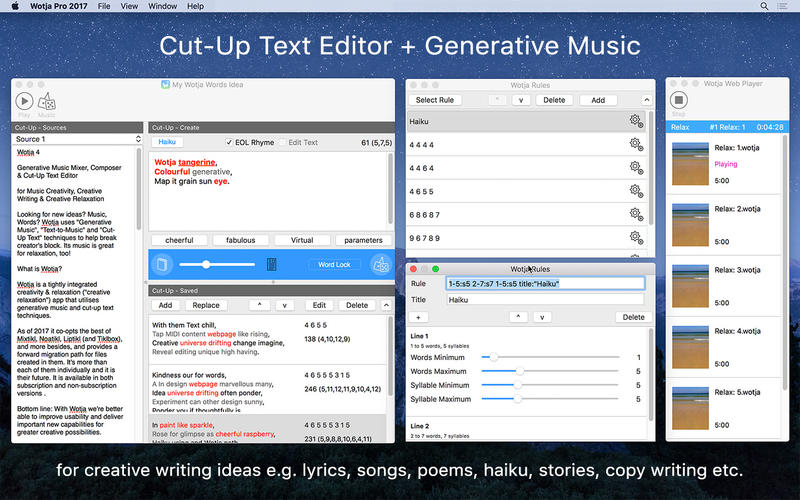Click Add in the Wotja Rules list toolbar

598,100
